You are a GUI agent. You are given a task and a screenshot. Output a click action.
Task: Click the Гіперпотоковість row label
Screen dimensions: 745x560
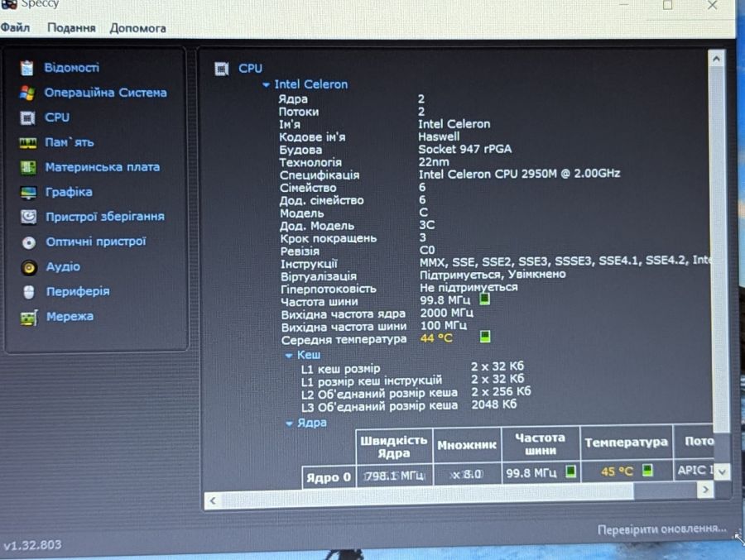(x=329, y=289)
